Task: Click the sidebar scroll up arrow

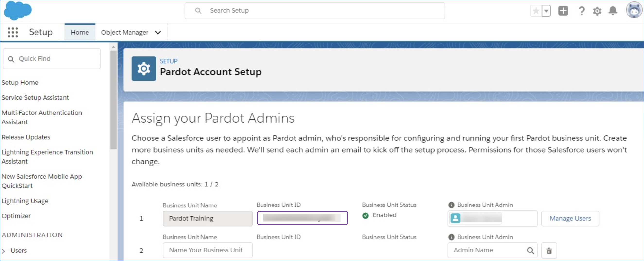Action: (113, 47)
